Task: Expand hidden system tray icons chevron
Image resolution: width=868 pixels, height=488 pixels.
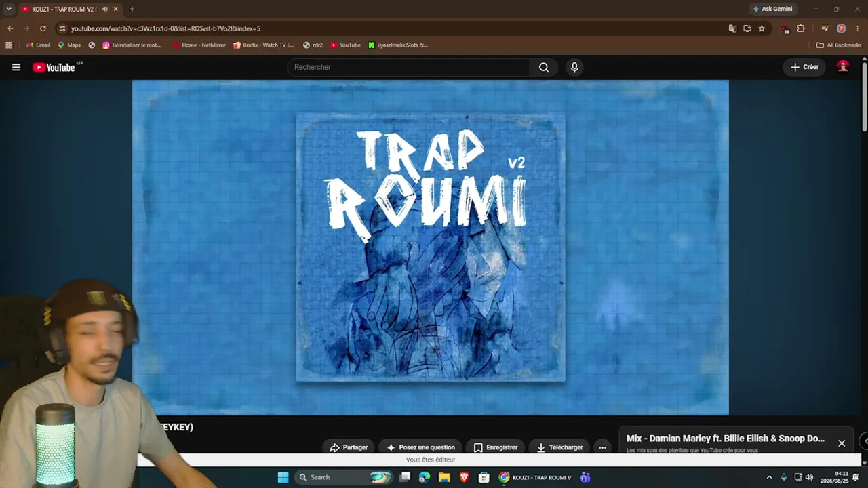Action: click(769, 477)
